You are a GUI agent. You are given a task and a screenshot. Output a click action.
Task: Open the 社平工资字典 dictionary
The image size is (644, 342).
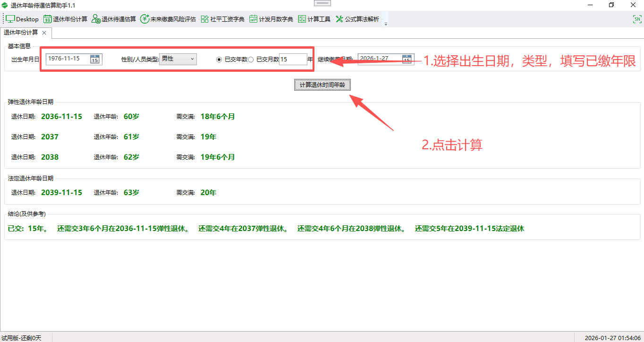click(x=222, y=19)
